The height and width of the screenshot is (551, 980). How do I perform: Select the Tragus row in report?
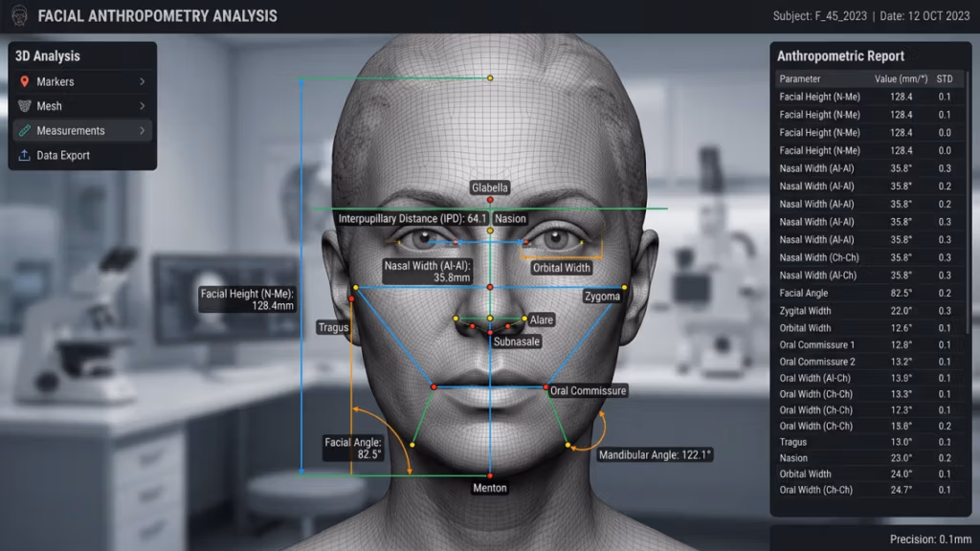coord(869,442)
